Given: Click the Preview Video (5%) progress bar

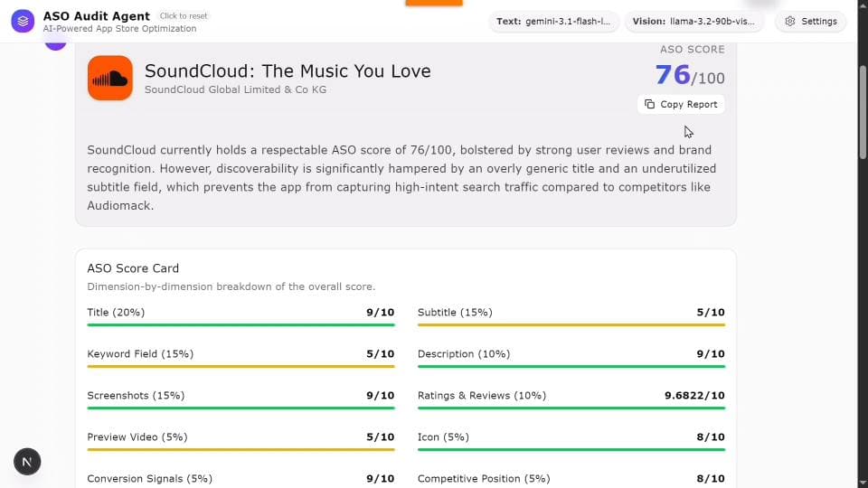Looking at the screenshot, I should [241, 449].
